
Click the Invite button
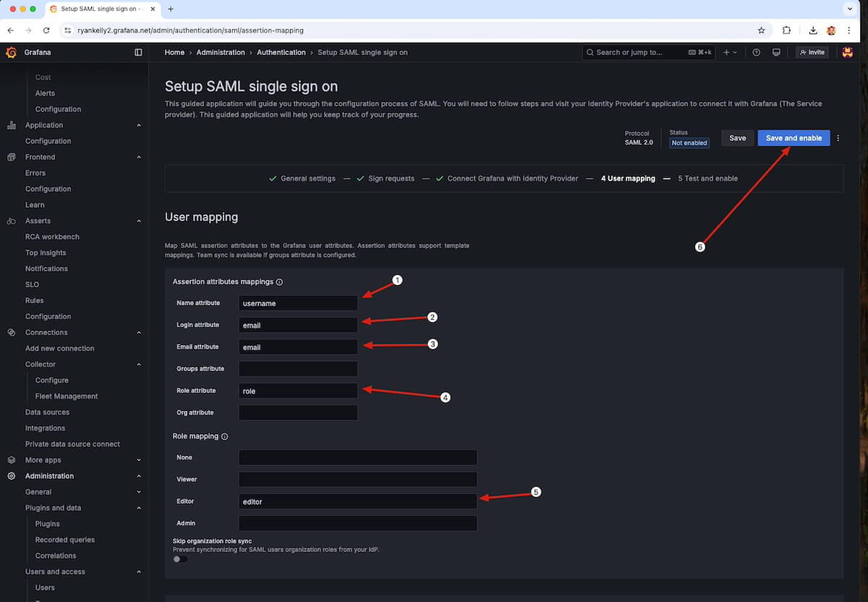click(812, 52)
